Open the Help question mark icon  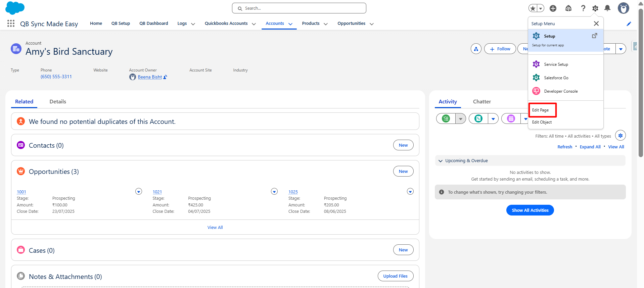583,8
